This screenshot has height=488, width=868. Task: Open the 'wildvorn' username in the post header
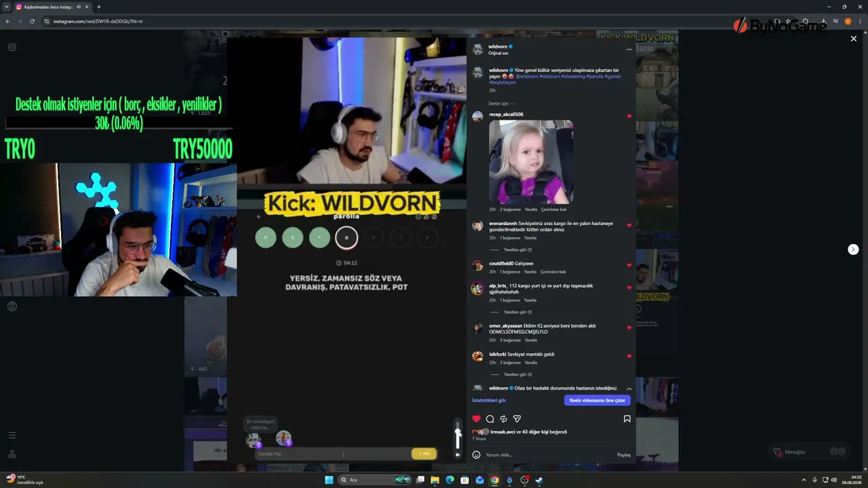[x=498, y=47]
